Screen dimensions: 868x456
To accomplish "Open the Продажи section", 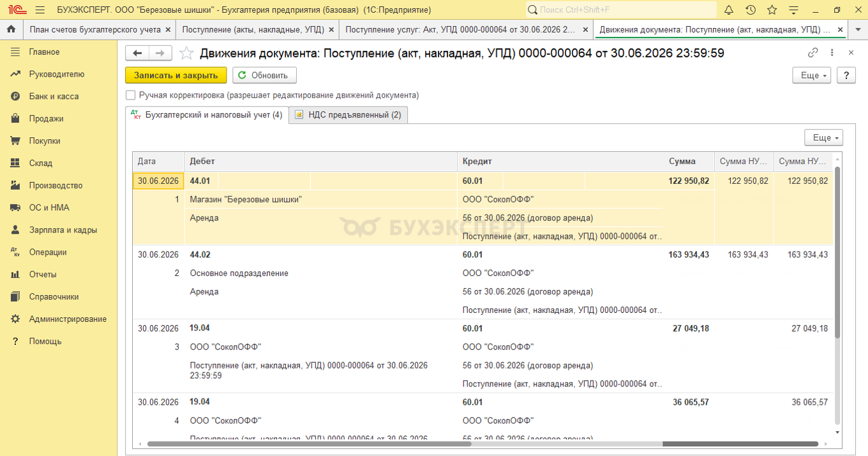I will [x=59, y=119].
